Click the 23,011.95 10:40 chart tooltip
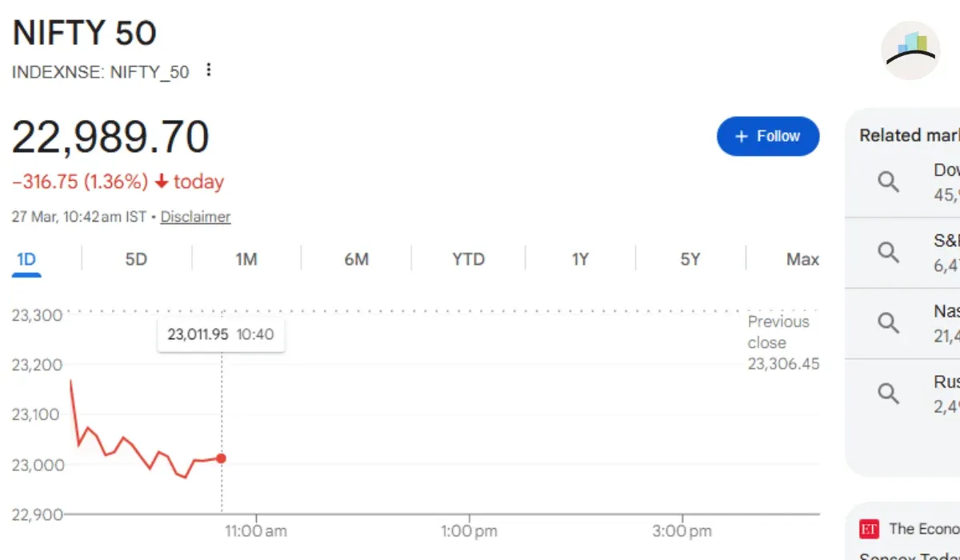This screenshot has width=960, height=560. (221, 334)
